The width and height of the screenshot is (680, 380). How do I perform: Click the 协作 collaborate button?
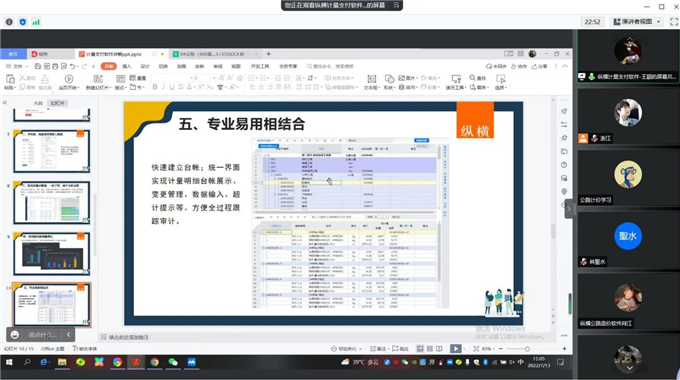[x=519, y=66]
